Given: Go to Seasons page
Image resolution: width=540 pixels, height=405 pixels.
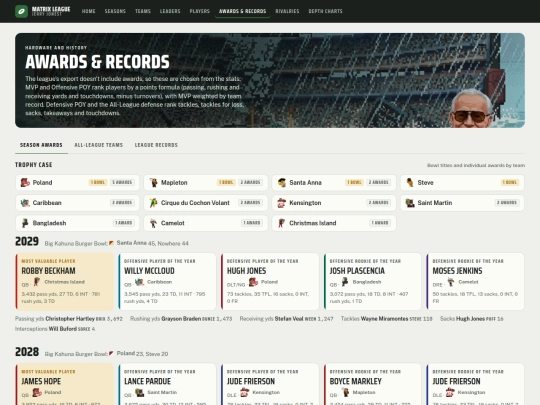Looking at the screenshot, I should (115, 11).
